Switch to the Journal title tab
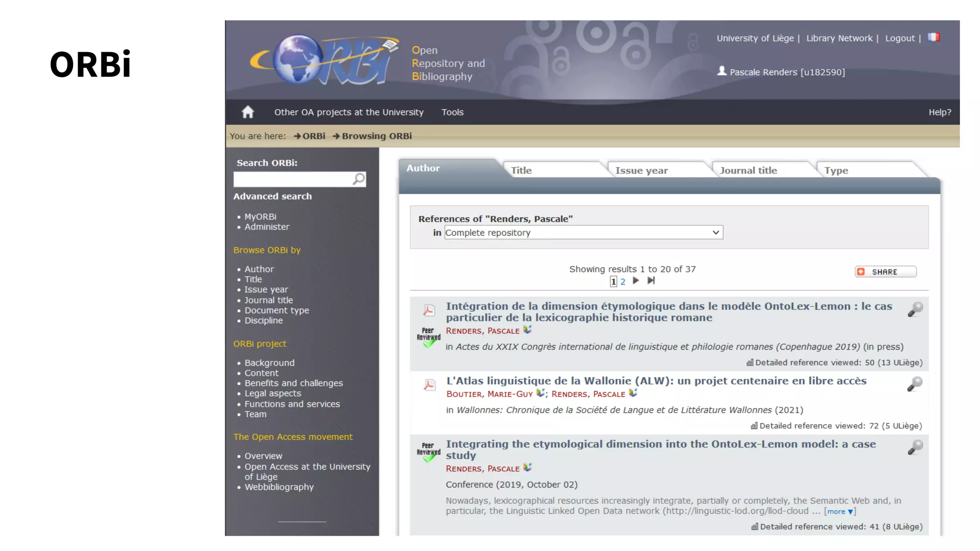 pyautogui.click(x=748, y=170)
